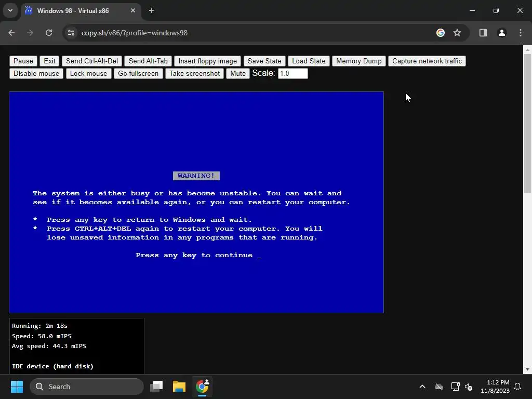
Task: Click the "Running: 2m 18s" status text
Action: click(39, 326)
